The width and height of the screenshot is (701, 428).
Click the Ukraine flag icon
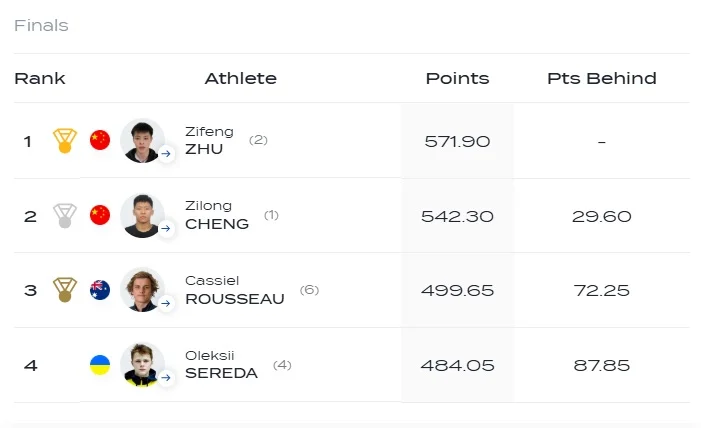pyautogui.click(x=99, y=365)
